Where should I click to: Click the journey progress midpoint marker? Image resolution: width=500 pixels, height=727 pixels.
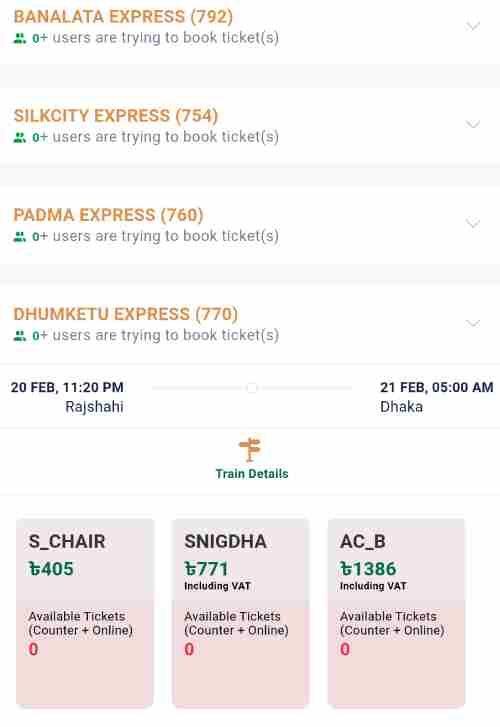[252, 388]
